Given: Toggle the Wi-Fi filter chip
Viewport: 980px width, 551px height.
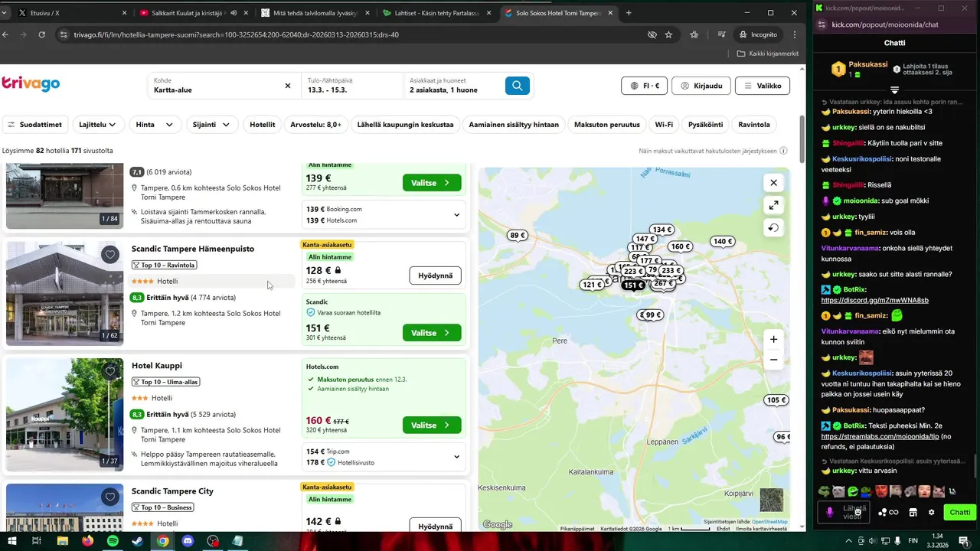Looking at the screenshot, I should click(x=664, y=125).
